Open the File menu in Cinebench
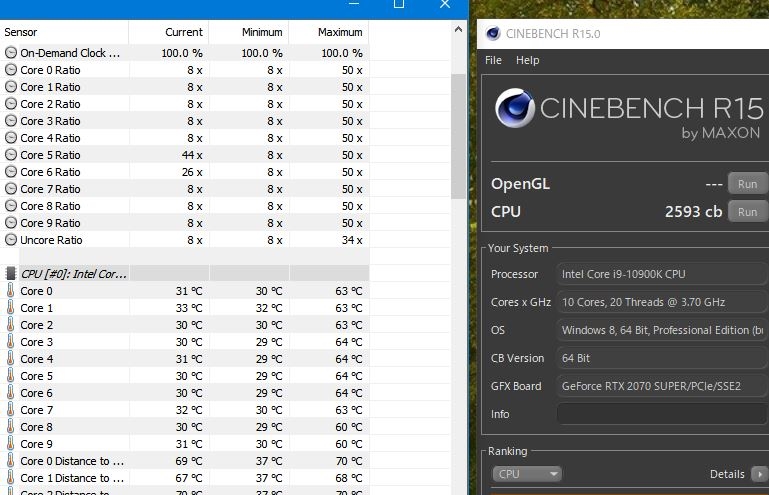Screen dimensions: 769x495 click(493, 60)
